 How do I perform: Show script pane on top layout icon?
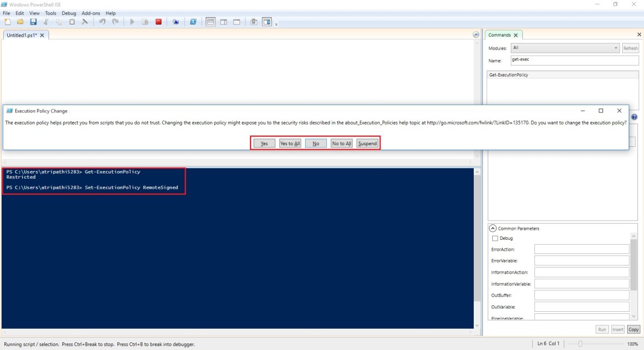[211, 22]
